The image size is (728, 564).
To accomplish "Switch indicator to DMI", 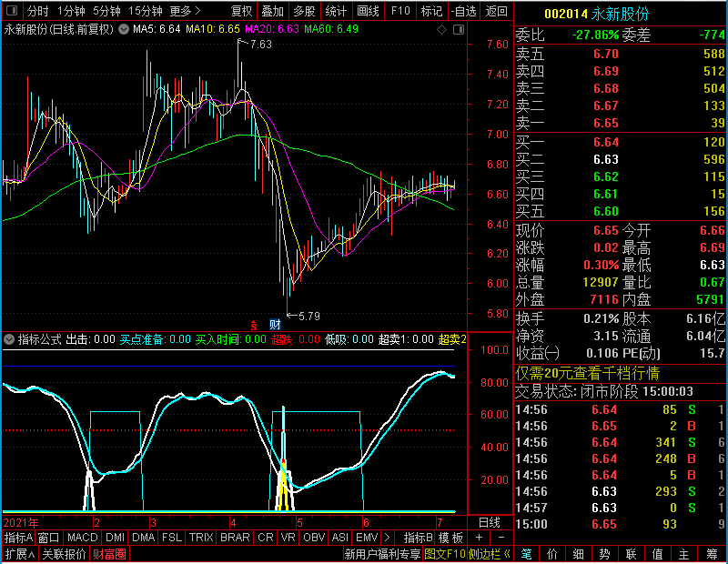I will tap(115, 538).
